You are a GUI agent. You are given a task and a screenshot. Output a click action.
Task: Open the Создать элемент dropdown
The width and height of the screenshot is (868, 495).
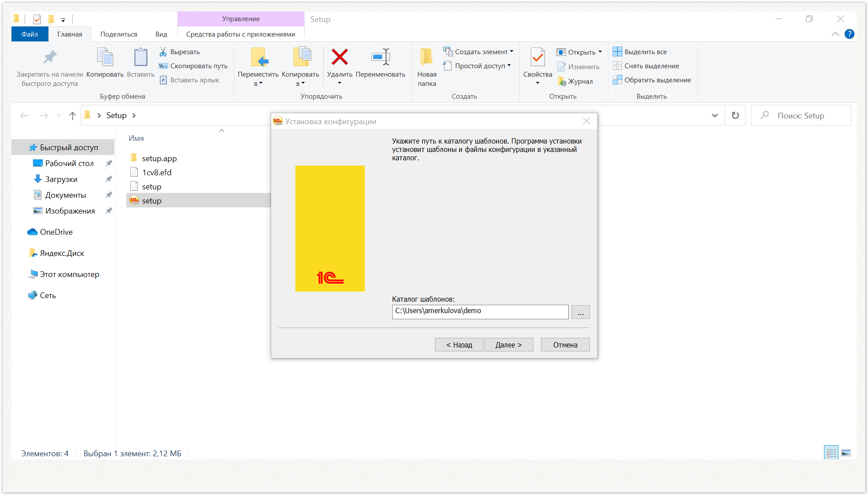(478, 52)
